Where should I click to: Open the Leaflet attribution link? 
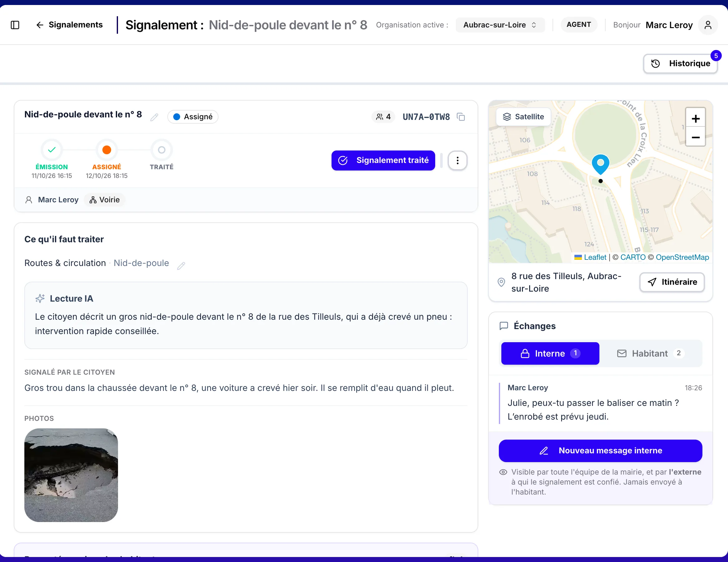[x=595, y=257]
